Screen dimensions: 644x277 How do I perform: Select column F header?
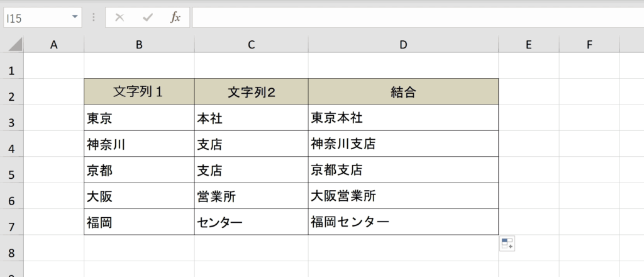pos(589,45)
